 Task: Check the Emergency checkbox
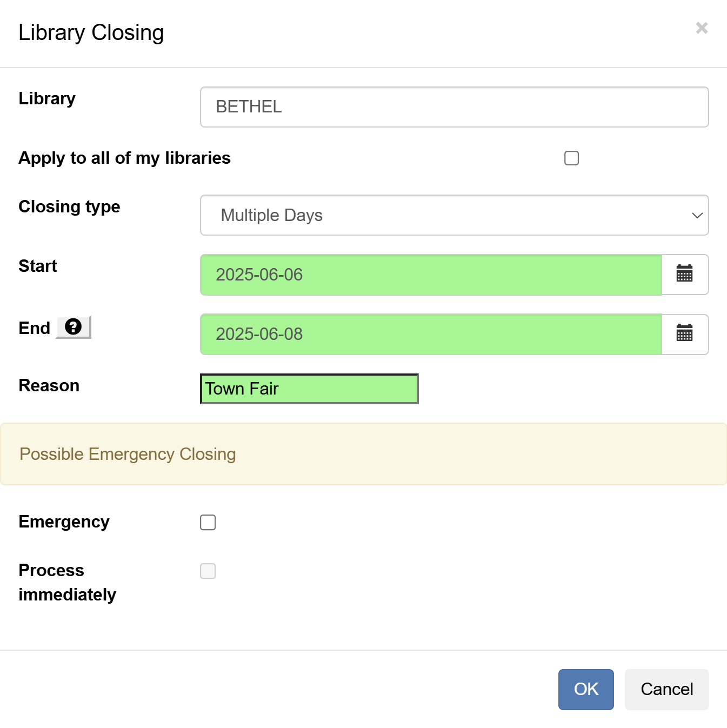pos(208,522)
